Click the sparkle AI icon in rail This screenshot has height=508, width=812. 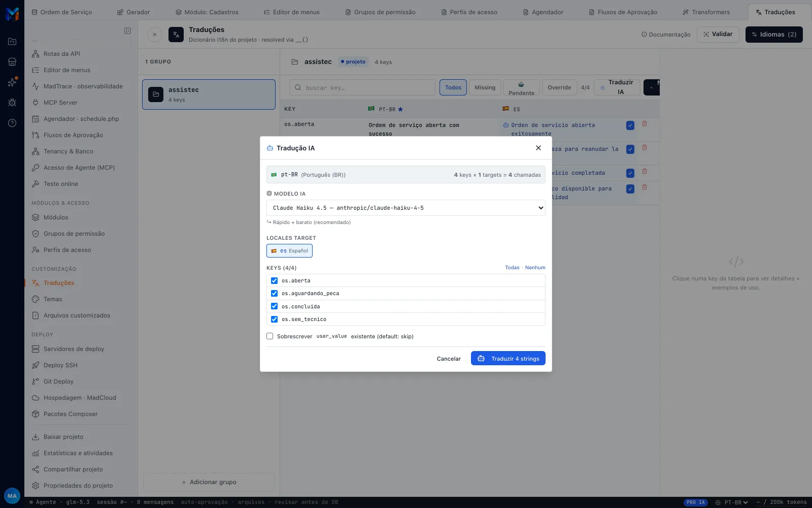[x=12, y=82]
